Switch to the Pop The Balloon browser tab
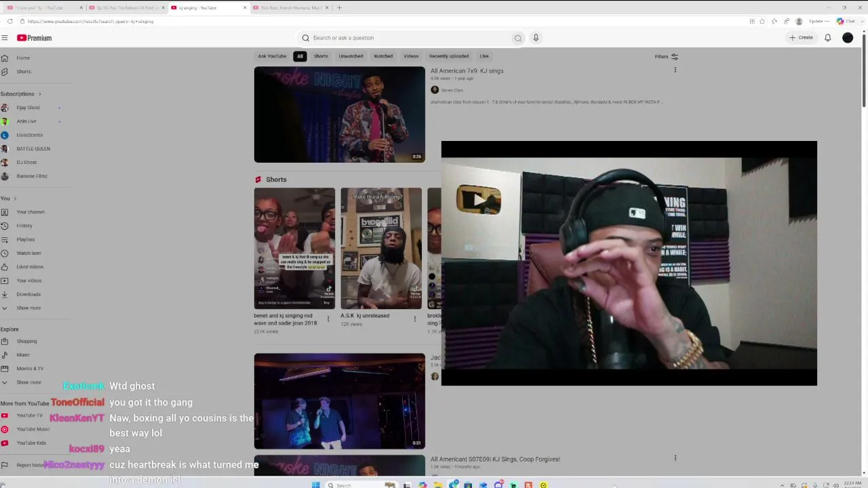868x488 pixels. coord(126,8)
